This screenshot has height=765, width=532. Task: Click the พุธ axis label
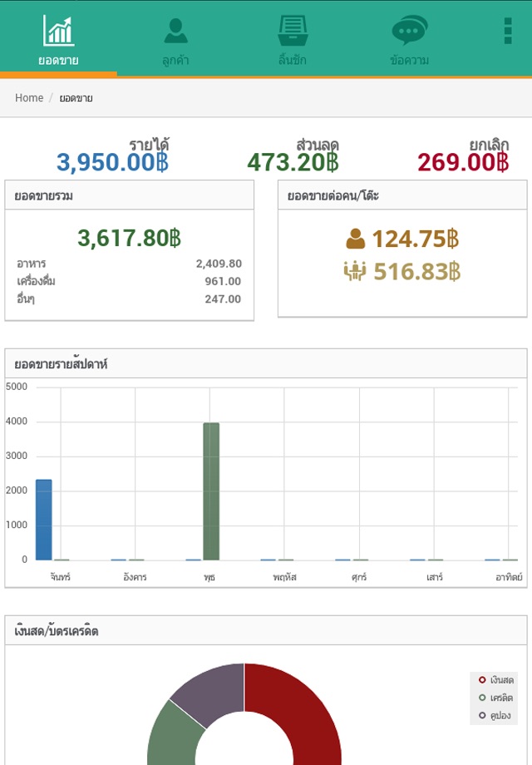(x=209, y=578)
